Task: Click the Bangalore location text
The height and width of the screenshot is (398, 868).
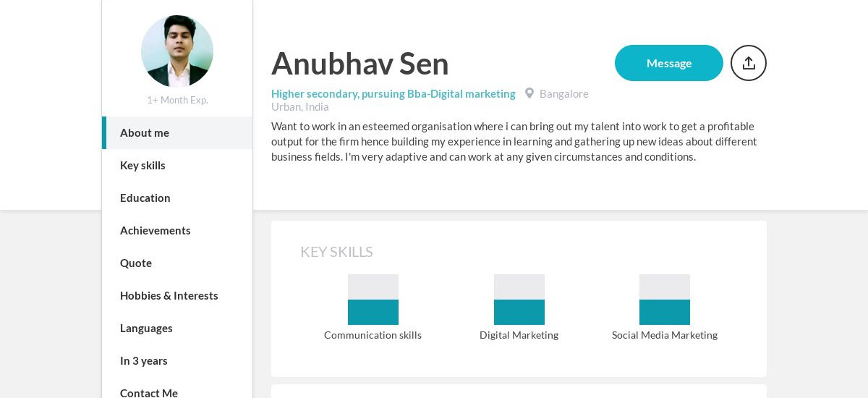Action: 563,93
